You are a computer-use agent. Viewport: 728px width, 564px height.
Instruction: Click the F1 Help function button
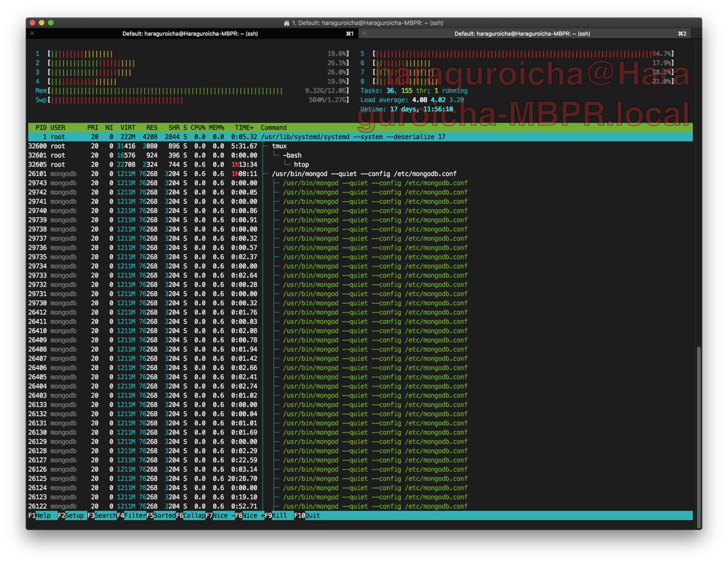pyautogui.click(x=43, y=516)
